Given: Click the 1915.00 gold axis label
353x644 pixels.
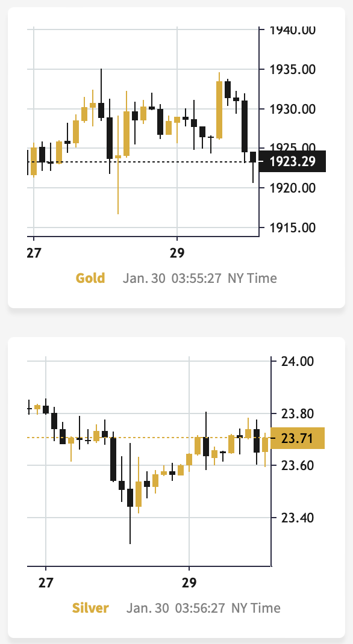Looking at the screenshot, I should coord(293,227).
